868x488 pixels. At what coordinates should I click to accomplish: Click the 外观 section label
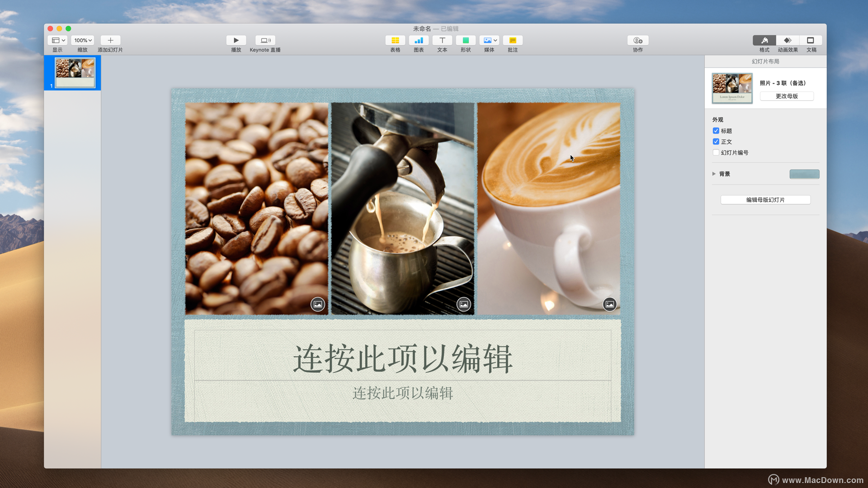(718, 120)
